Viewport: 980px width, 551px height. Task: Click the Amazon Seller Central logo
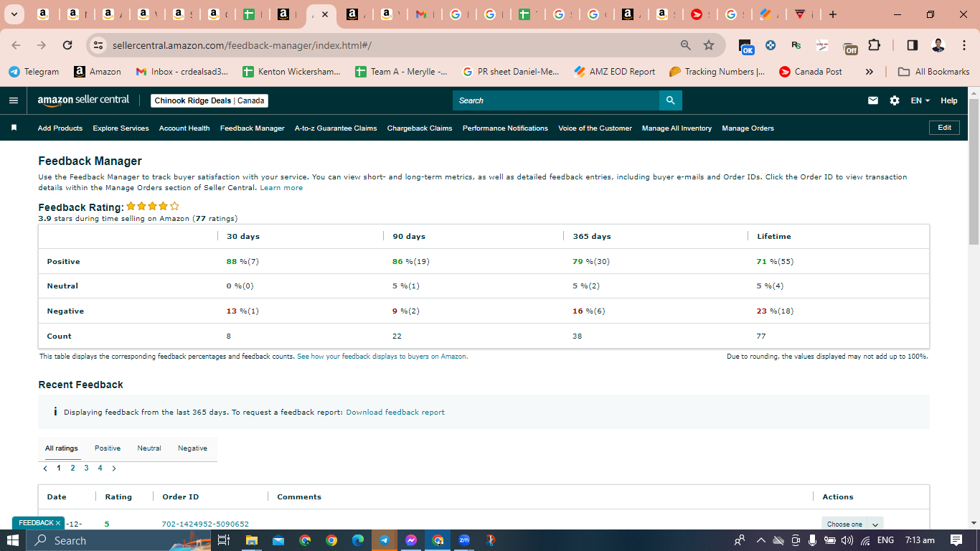coord(83,100)
